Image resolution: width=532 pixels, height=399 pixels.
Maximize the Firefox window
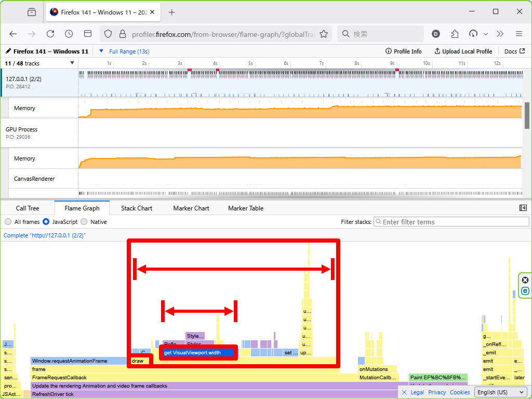[x=495, y=11]
